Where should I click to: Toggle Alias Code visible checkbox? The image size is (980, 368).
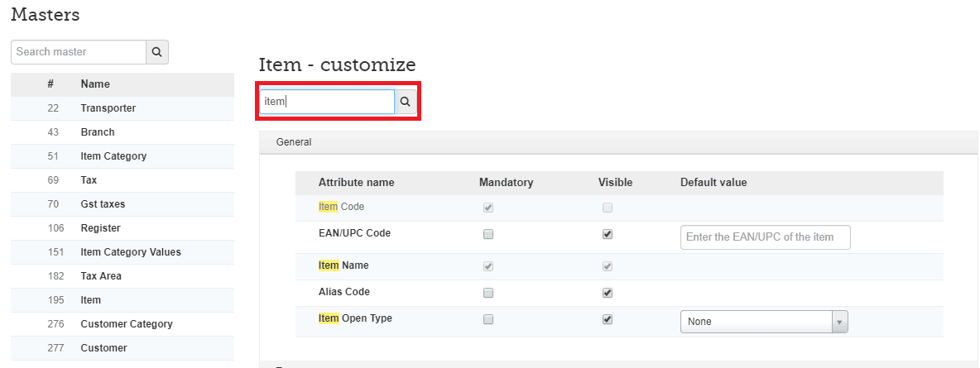click(608, 293)
